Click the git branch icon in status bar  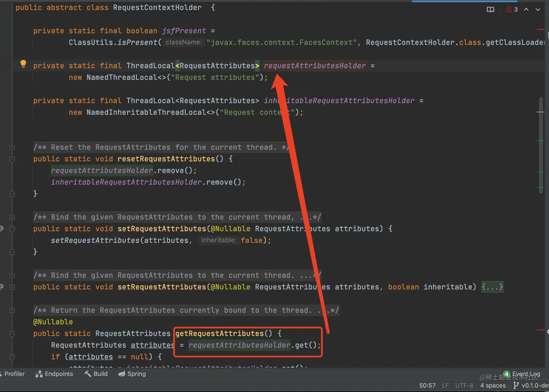pos(516,385)
